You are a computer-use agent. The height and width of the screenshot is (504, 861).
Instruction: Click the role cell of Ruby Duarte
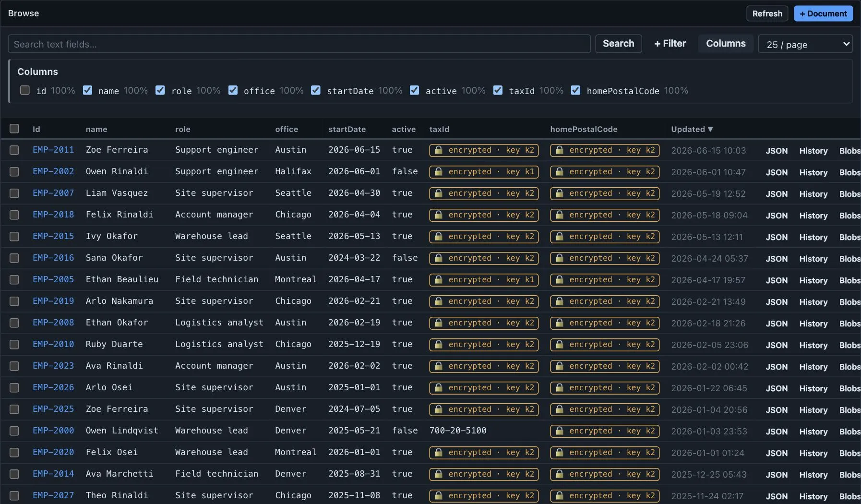(x=219, y=344)
